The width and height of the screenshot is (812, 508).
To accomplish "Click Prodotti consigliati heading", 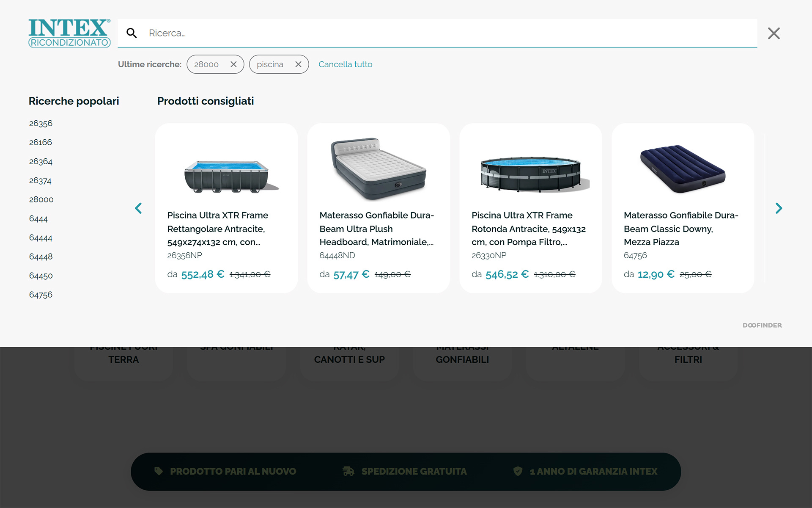I will pos(206,101).
